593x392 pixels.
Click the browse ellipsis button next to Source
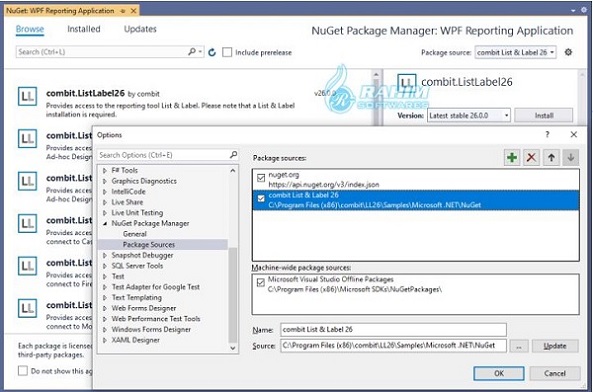(519, 346)
